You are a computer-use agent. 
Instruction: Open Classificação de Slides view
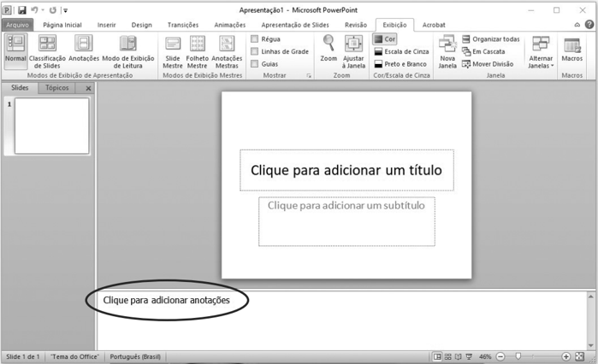tap(47, 51)
